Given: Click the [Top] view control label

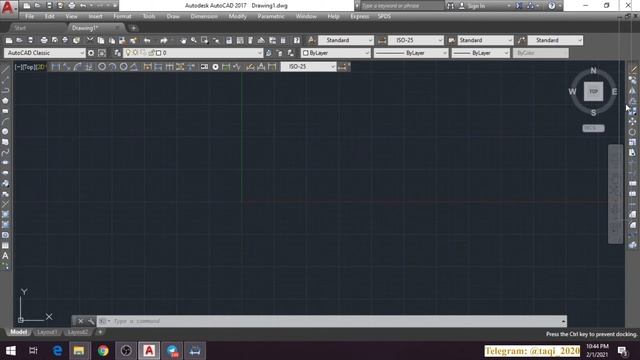Looking at the screenshot, I should pos(28,67).
